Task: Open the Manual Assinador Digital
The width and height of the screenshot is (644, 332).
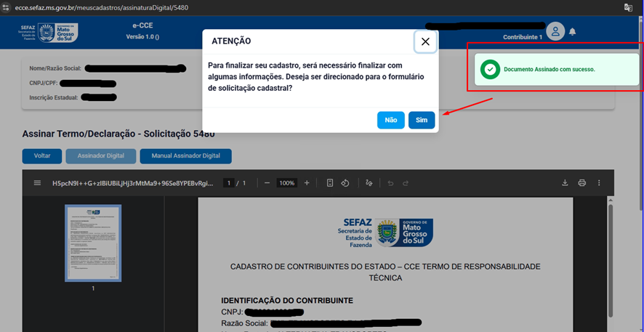Action: click(x=185, y=156)
